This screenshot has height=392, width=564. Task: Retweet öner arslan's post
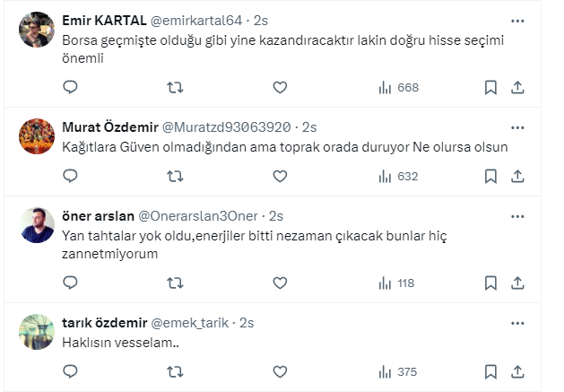(176, 283)
